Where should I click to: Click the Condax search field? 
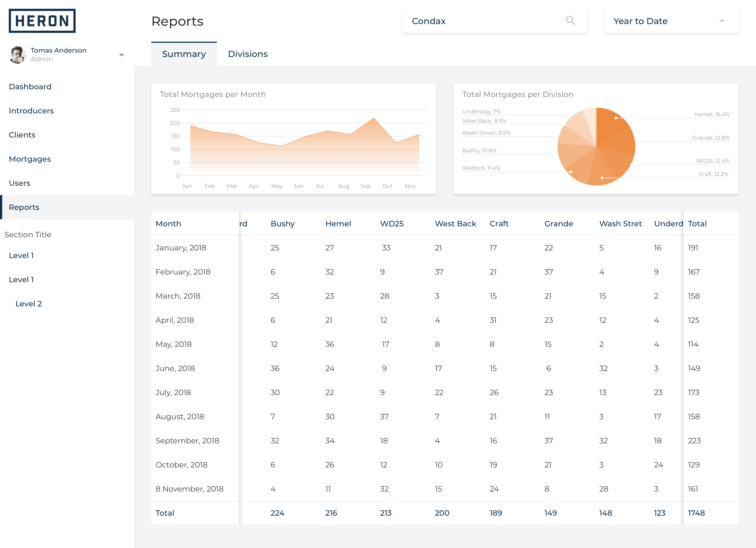point(495,21)
